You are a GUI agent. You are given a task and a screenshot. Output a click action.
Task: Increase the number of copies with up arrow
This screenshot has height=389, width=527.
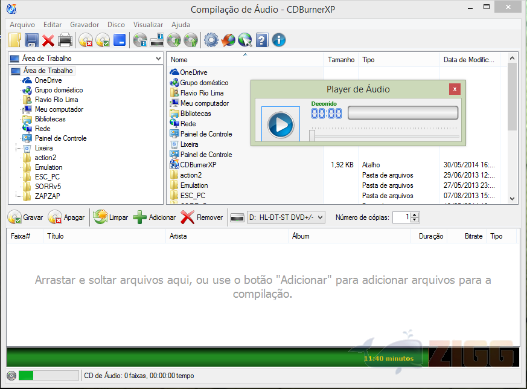pos(415,215)
